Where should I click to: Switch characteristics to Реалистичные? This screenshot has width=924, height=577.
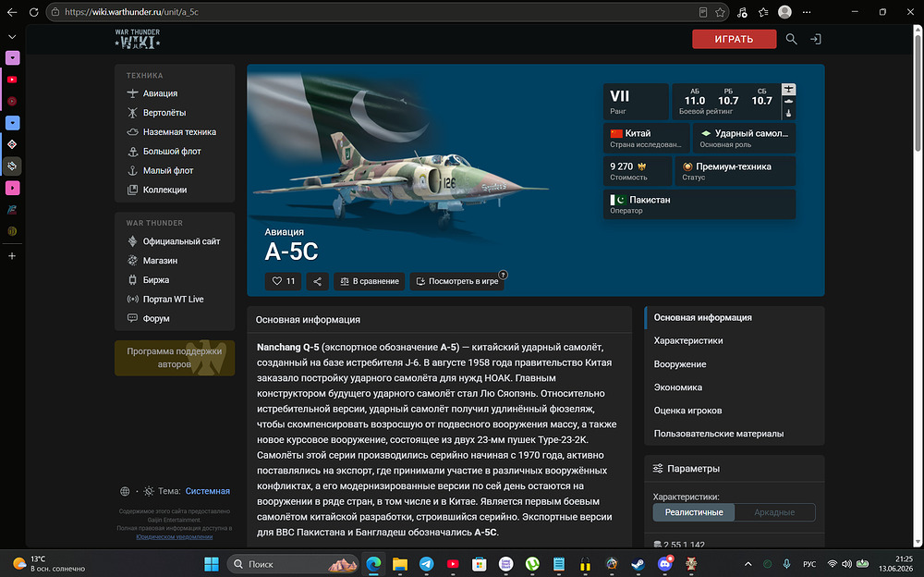[694, 512]
